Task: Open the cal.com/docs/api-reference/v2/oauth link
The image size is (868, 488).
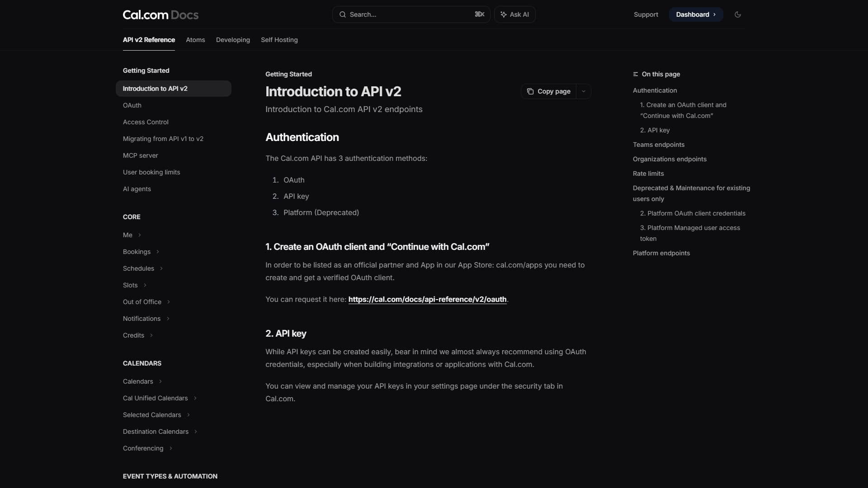Action: (x=427, y=299)
